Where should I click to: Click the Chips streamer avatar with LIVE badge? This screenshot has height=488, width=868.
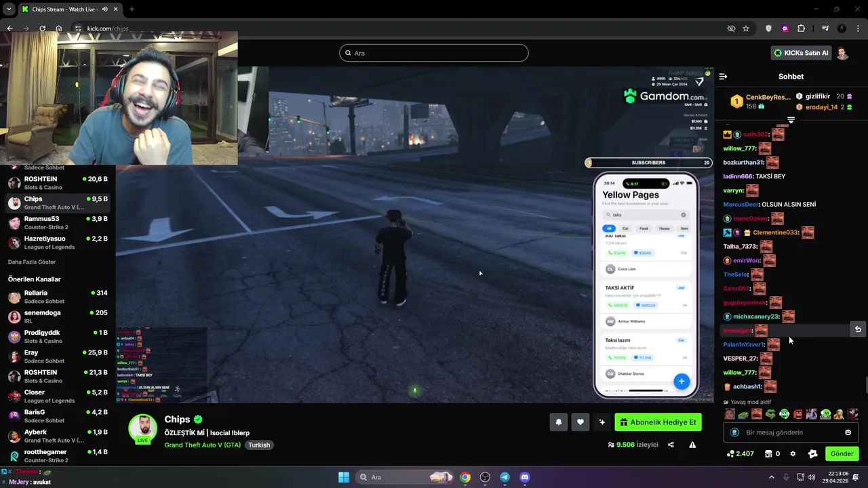142,430
